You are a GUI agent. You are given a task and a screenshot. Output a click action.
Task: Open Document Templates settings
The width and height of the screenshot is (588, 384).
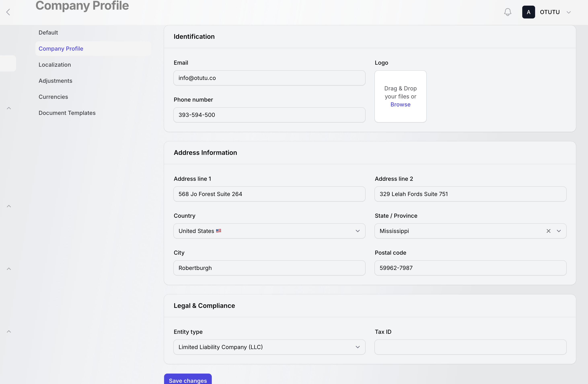tap(67, 113)
